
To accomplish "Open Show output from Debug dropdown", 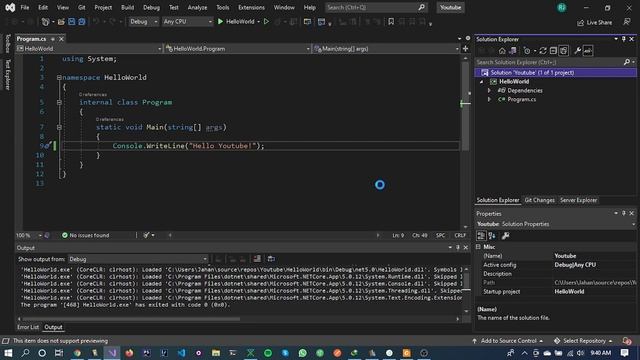I will tap(138, 259).
